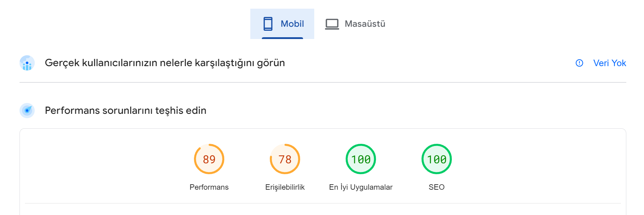Open the Veri Yok link
644x215 pixels.
(x=609, y=63)
